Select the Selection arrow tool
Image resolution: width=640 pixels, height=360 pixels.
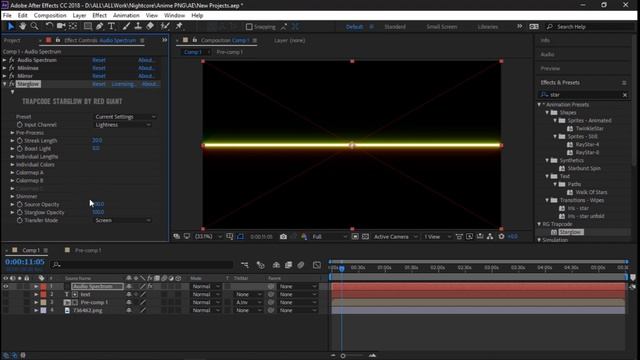(x=11, y=27)
